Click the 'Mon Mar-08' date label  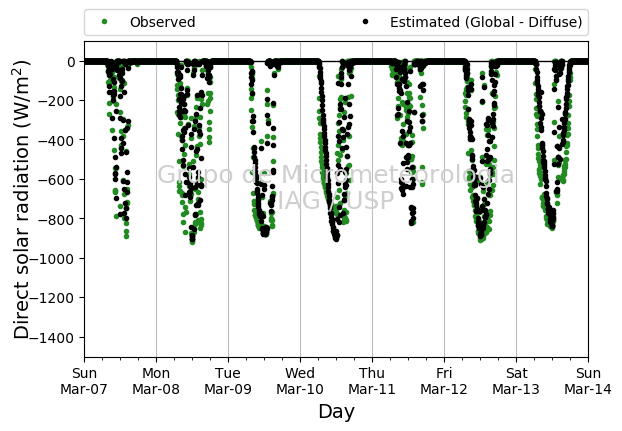tap(156, 381)
